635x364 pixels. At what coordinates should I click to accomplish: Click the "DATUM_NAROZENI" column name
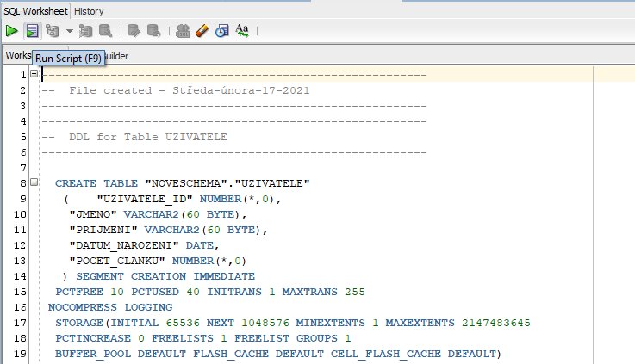[x=124, y=245]
